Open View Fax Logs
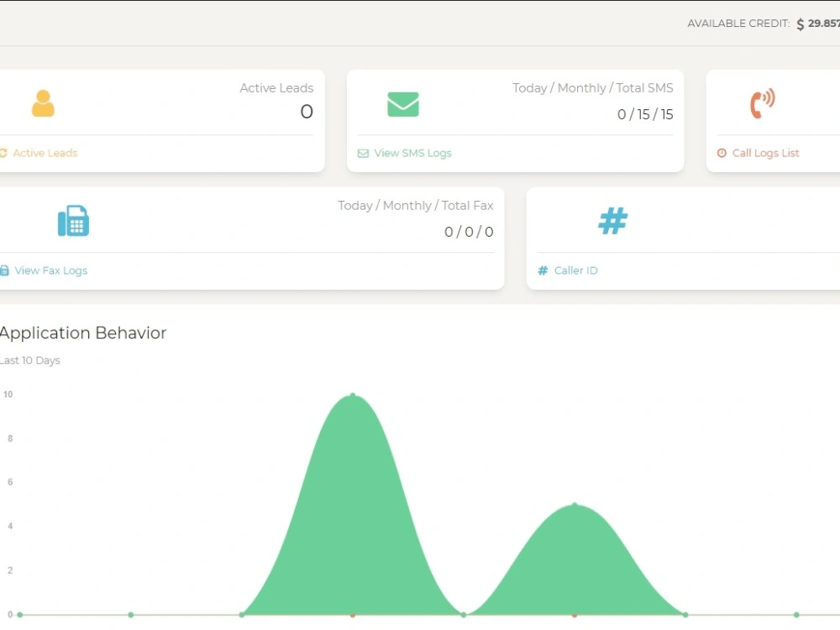The width and height of the screenshot is (840, 630). tap(54, 270)
